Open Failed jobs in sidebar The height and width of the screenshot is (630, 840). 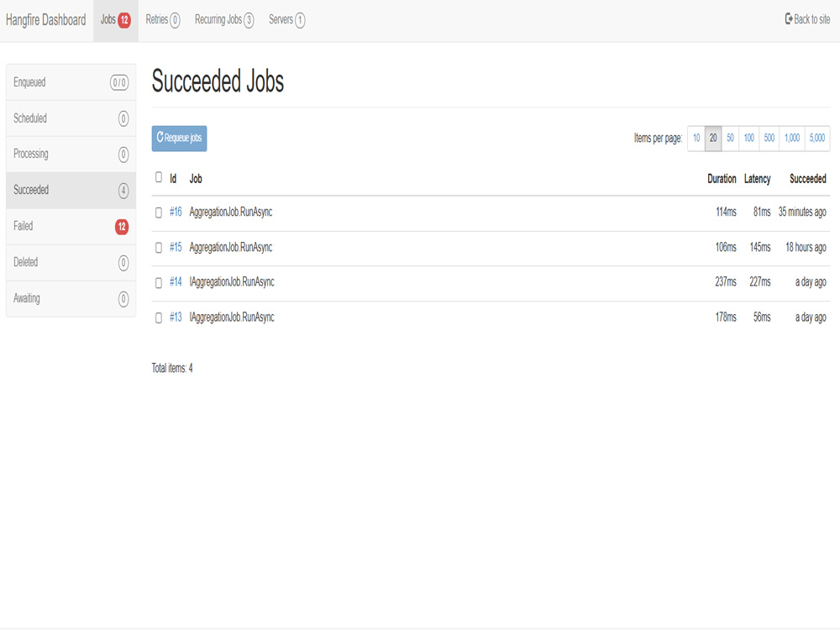point(71,227)
